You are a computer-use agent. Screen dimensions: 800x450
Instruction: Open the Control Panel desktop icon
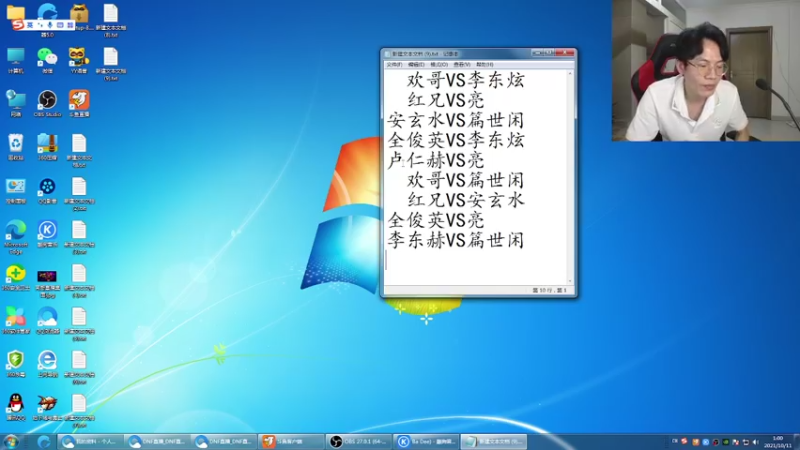[x=15, y=190]
